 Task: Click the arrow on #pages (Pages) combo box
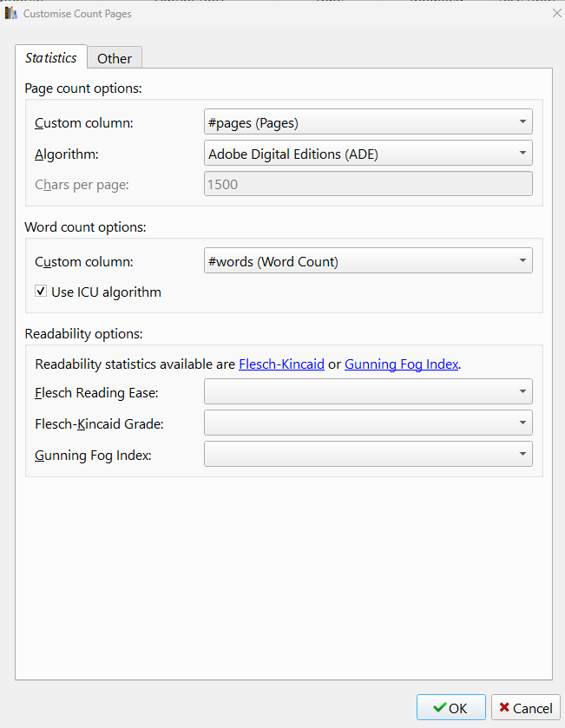coord(522,121)
